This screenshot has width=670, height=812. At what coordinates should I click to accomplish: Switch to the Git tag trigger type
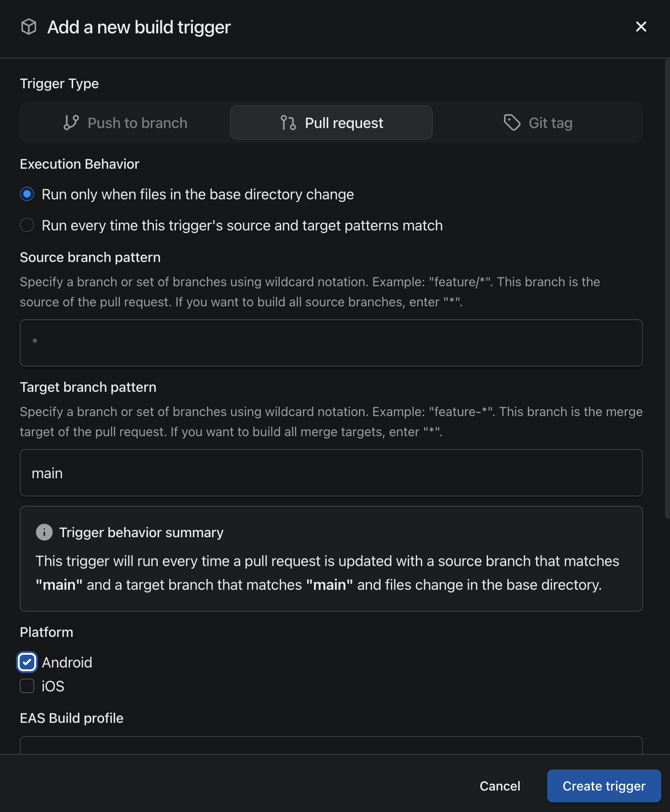click(539, 123)
